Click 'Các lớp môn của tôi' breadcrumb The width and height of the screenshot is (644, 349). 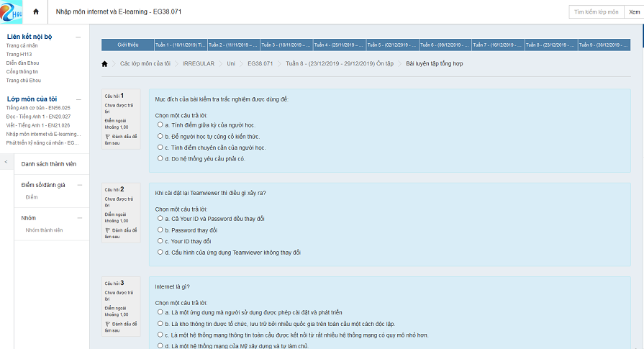pyautogui.click(x=145, y=63)
